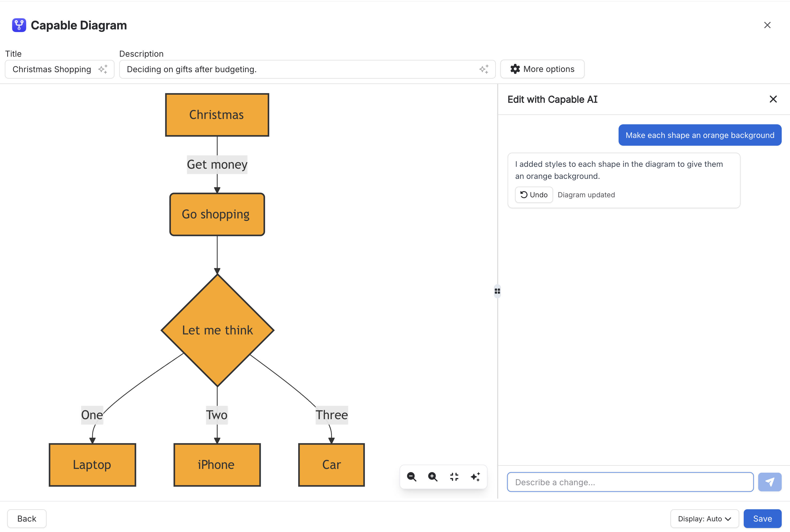790x532 pixels.
Task: Send the change with the paper plane button
Action: click(770, 482)
